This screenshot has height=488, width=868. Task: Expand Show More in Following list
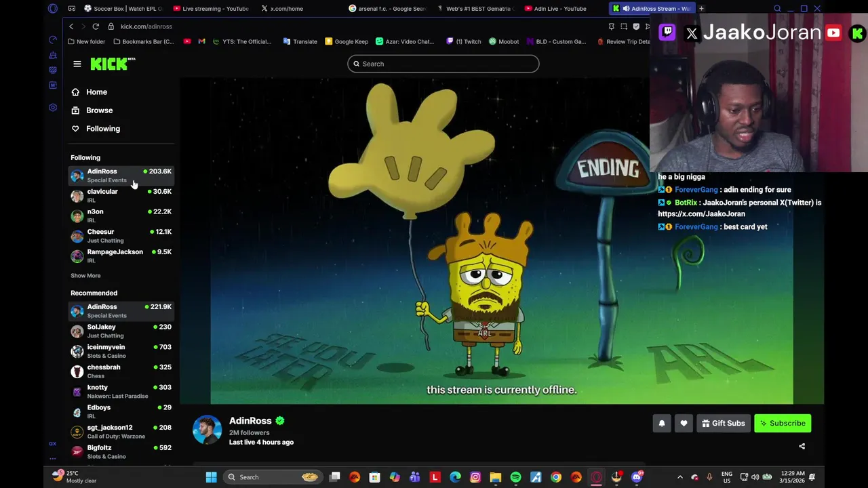tap(85, 276)
